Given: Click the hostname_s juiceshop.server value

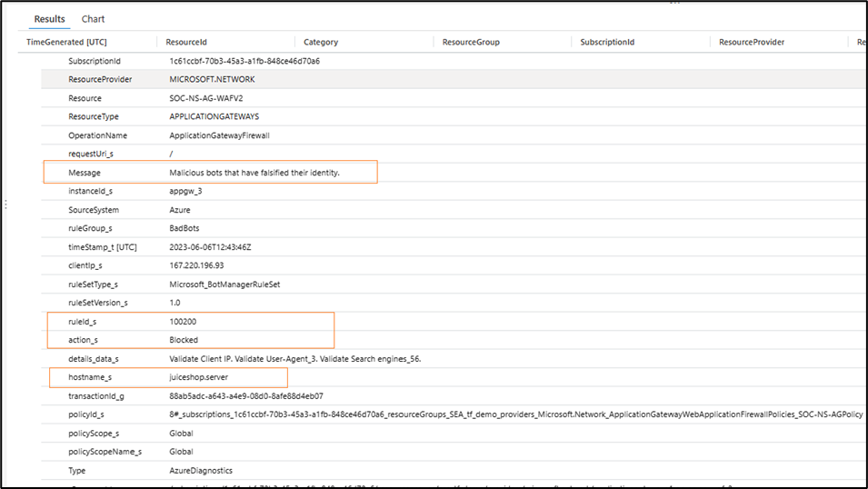Looking at the screenshot, I should (198, 377).
